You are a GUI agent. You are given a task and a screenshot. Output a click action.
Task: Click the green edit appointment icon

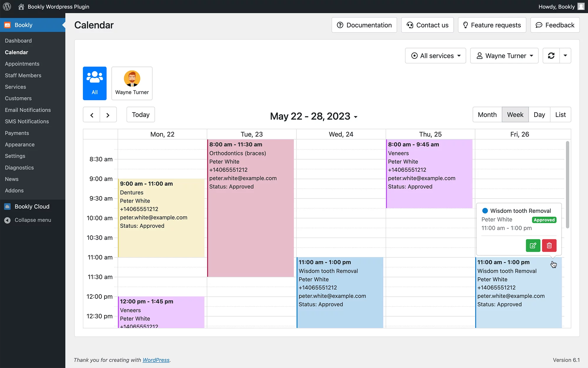pyautogui.click(x=533, y=246)
